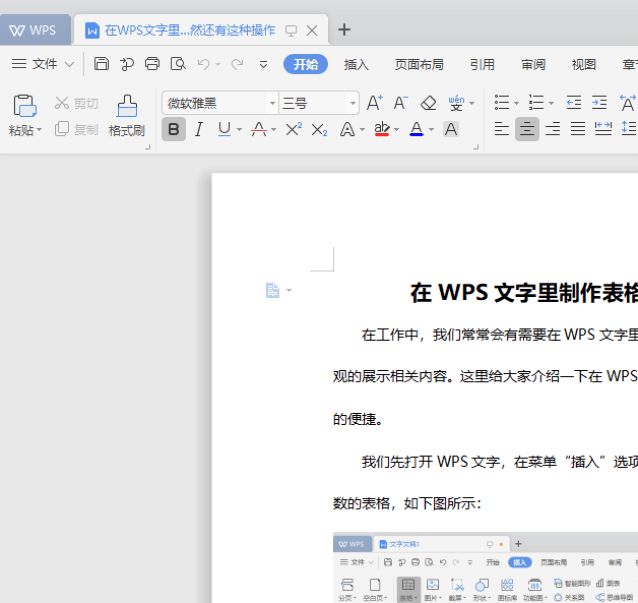
Task: Click the decrease indent icon
Action: [x=574, y=102]
